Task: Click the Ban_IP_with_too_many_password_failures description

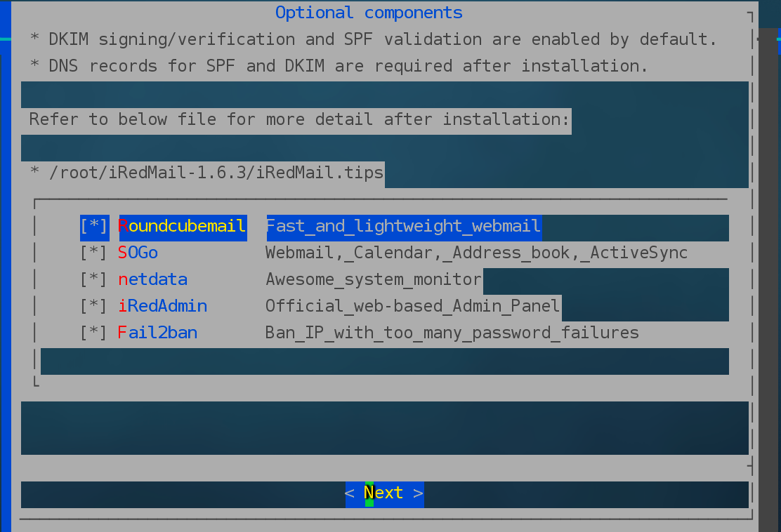Action: [452, 333]
